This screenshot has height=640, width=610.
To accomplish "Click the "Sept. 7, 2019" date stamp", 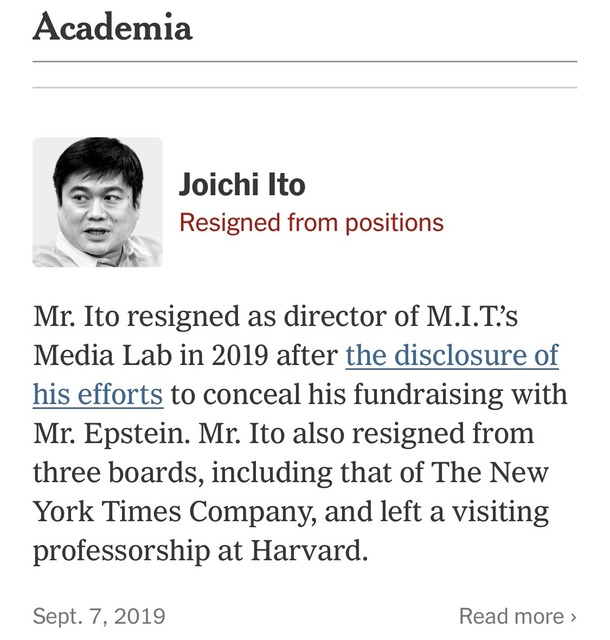I will coord(99,615).
